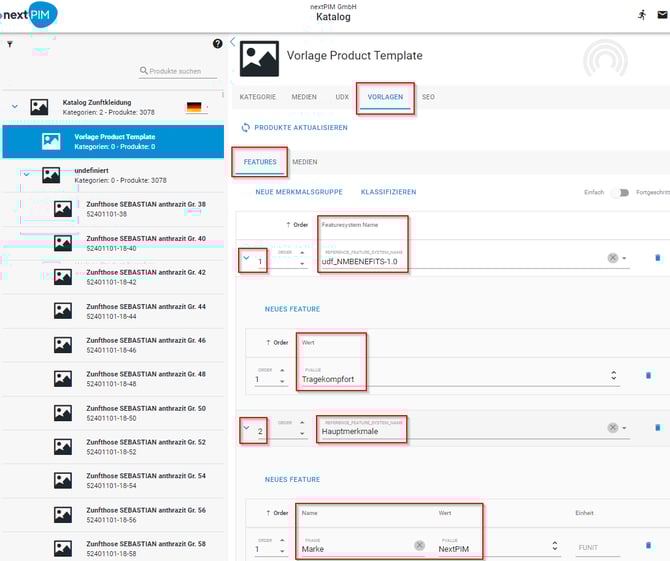Sort by Order in feature system header

pyautogui.click(x=297, y=225)
